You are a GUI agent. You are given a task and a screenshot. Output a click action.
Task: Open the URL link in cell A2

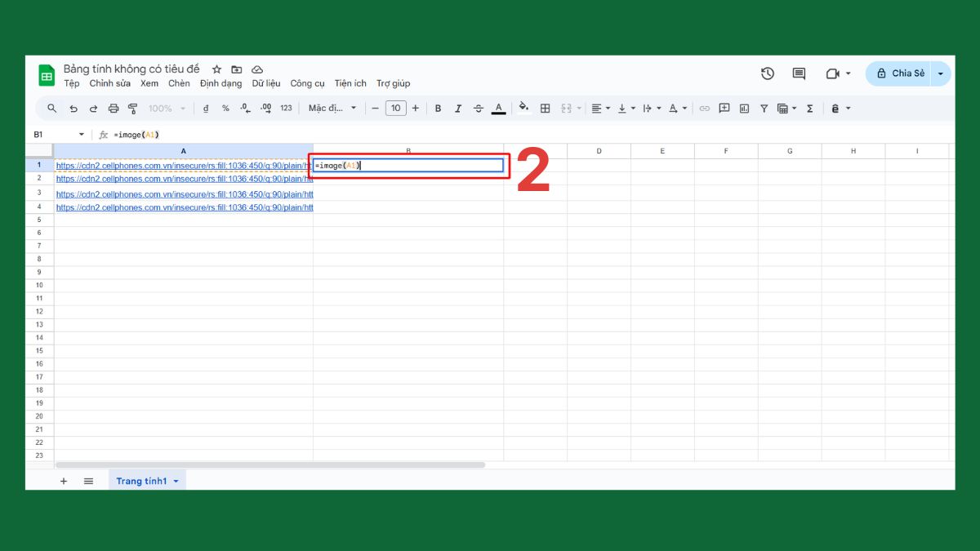click(x=184, y=179)
